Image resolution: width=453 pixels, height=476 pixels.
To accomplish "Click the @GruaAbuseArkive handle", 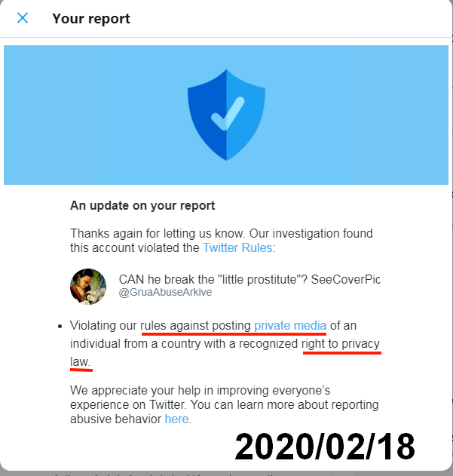I will click(165, 293).
